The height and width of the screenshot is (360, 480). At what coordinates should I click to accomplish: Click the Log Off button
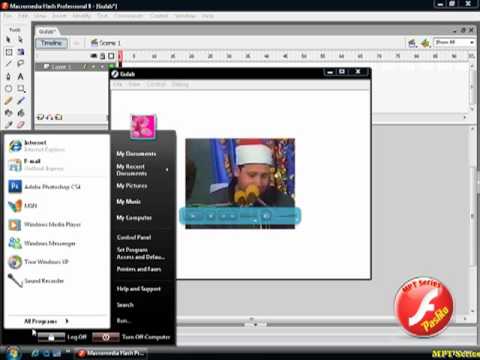62,337
